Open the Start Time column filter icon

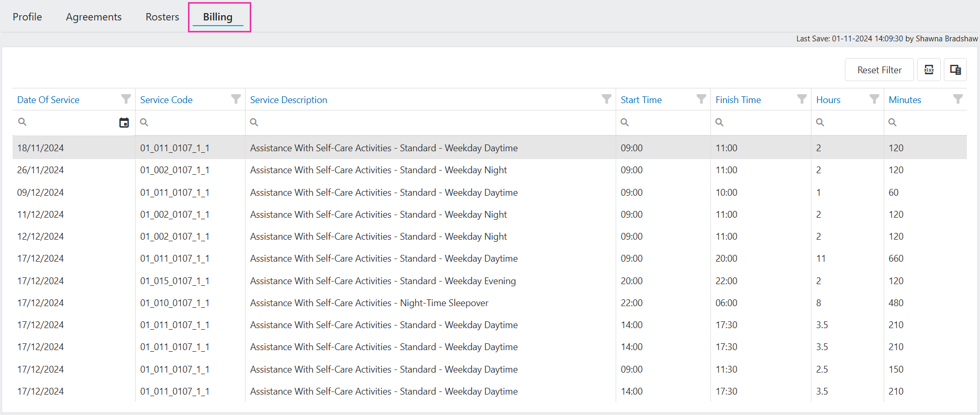pyautogui.click(x=701, y=99)
